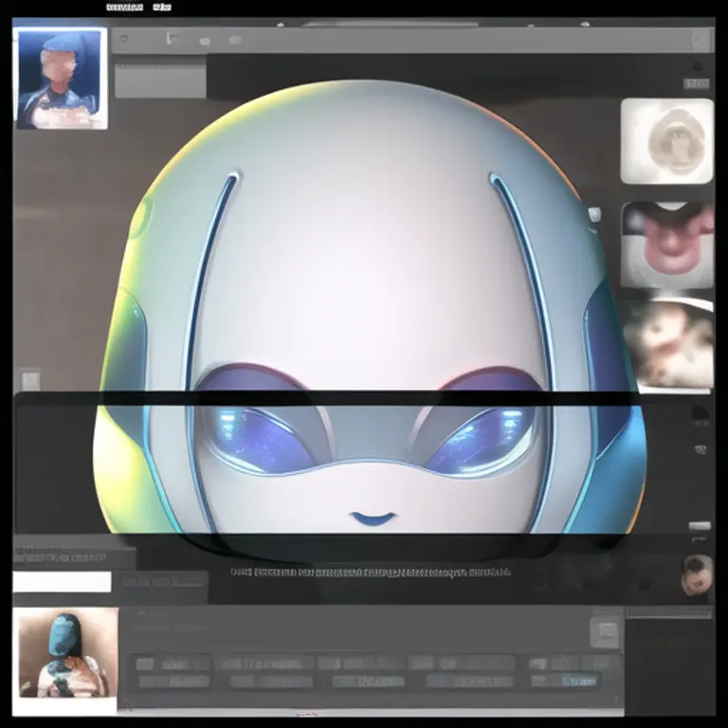
Task: Click the square icon above the bottom button rows
Action: coord(605,633)
